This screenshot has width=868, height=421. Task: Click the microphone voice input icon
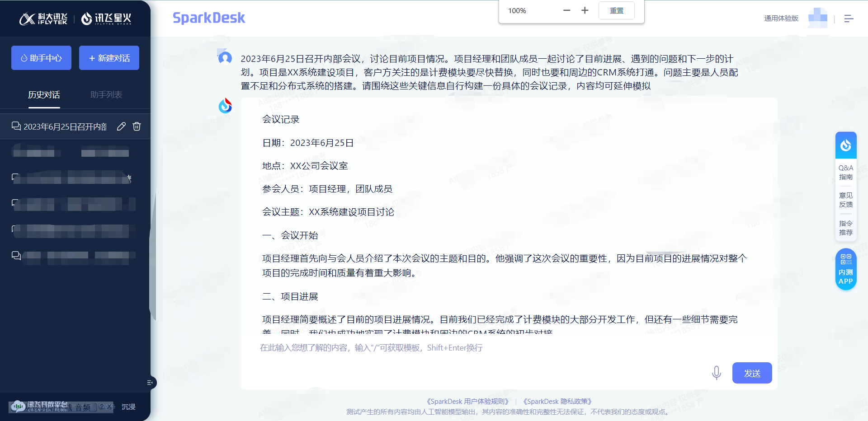coord(716,373)
